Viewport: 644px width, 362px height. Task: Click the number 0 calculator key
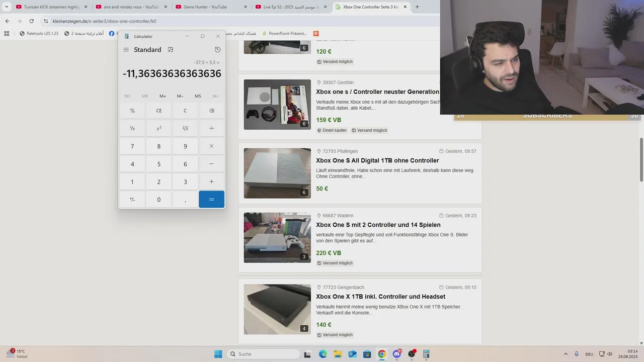[159, 200]
